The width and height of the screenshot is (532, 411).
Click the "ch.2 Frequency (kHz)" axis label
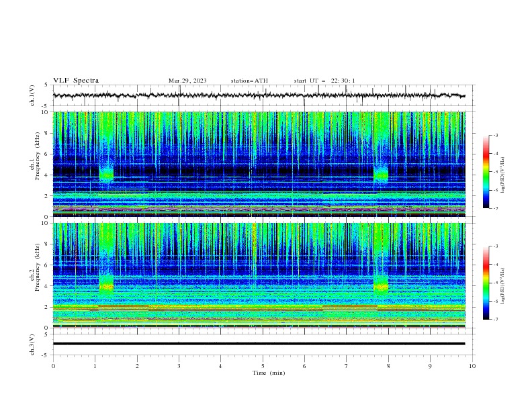point(35,267)
